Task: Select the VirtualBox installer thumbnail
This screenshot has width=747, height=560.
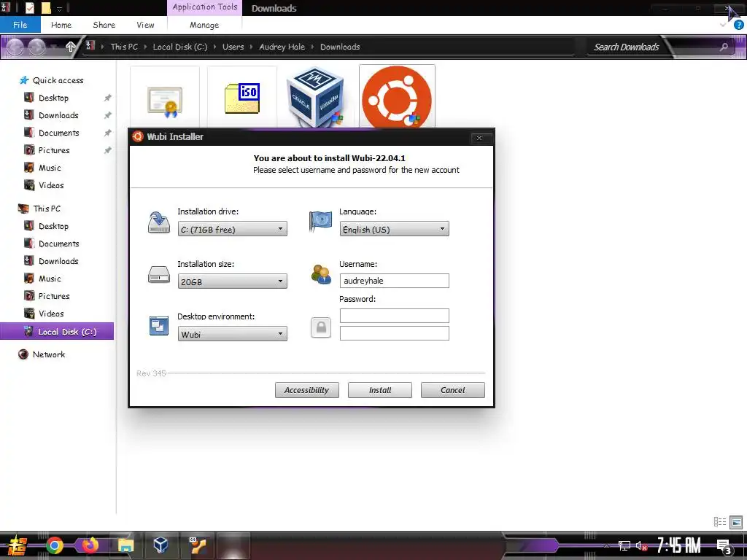Action: click(315, 98)
